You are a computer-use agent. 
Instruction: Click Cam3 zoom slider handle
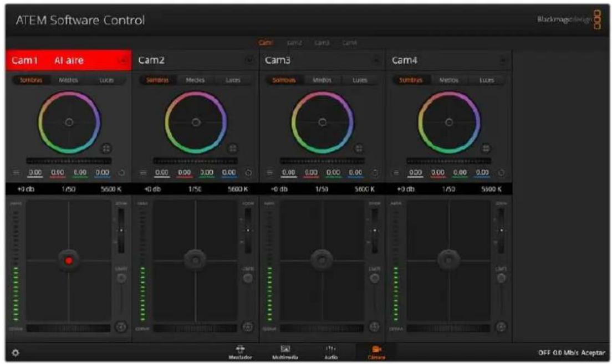click(375, 230)
